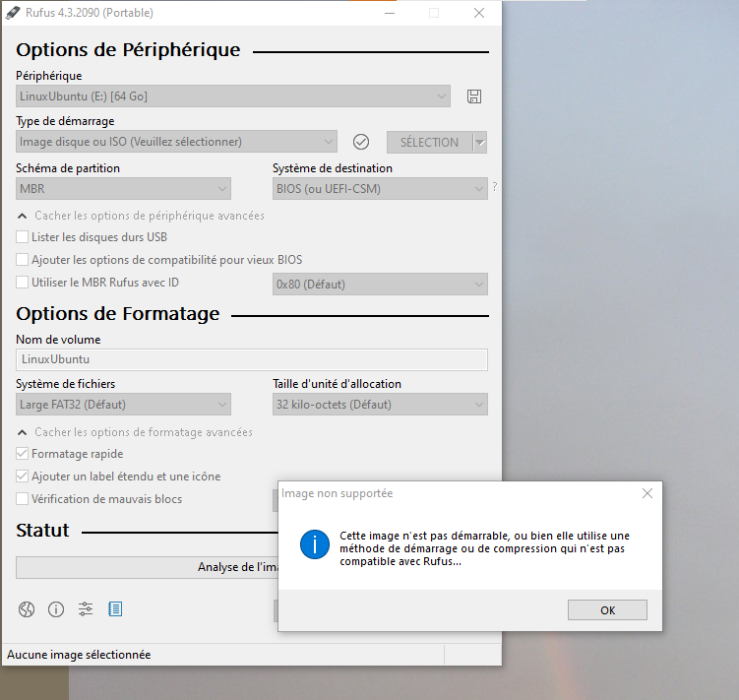Click OK in the unsupported image dialog

point(607,610)
